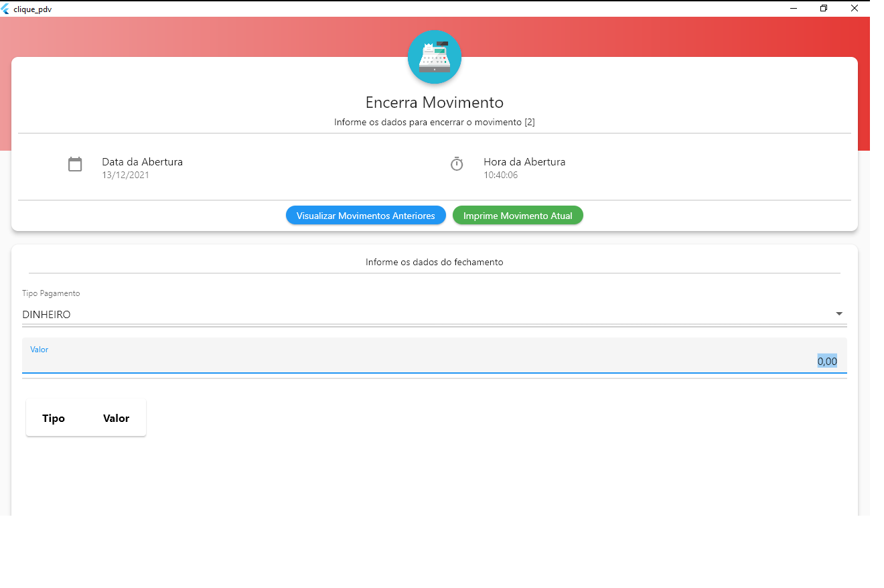Click the stopwatch icon beside Hora da Abertura
This screenshot has width=884, height=588.
457,164
